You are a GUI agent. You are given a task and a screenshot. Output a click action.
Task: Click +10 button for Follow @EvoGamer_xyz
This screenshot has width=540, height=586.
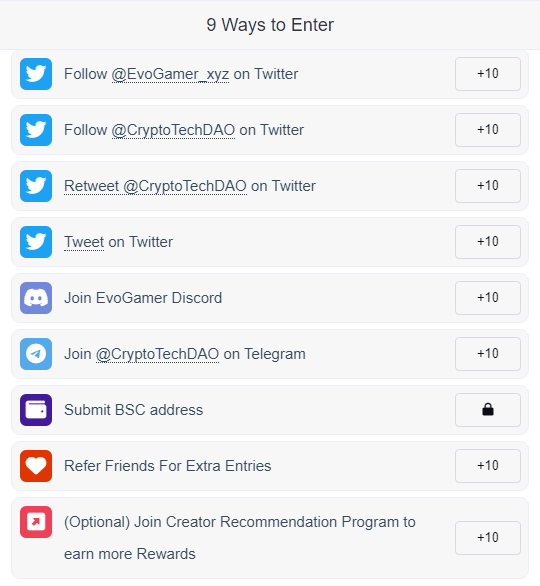click(488, 74)
